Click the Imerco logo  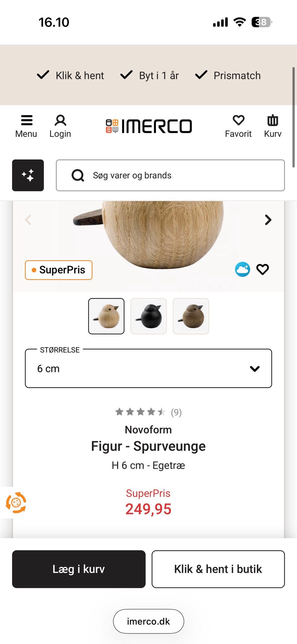click(149, 126)
